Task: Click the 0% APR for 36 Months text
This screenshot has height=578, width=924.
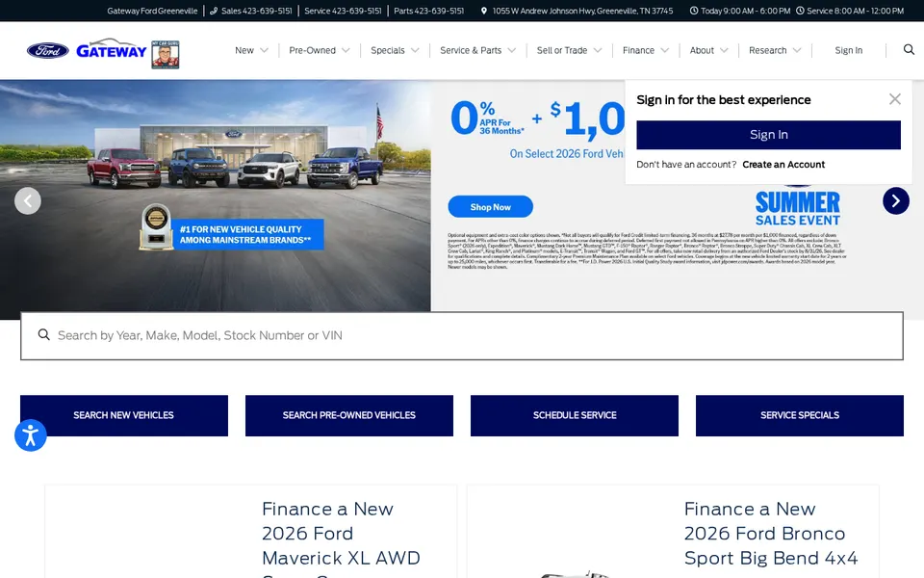Action: [487, 118]
